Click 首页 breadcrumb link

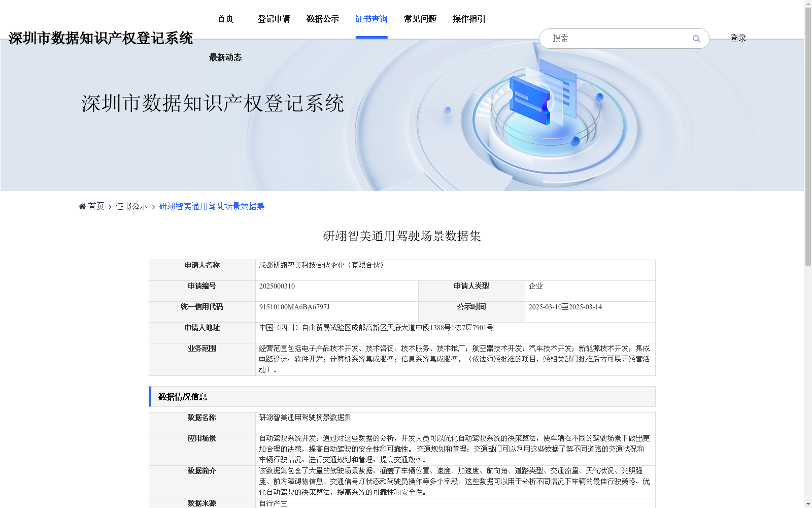coord(96,206)
